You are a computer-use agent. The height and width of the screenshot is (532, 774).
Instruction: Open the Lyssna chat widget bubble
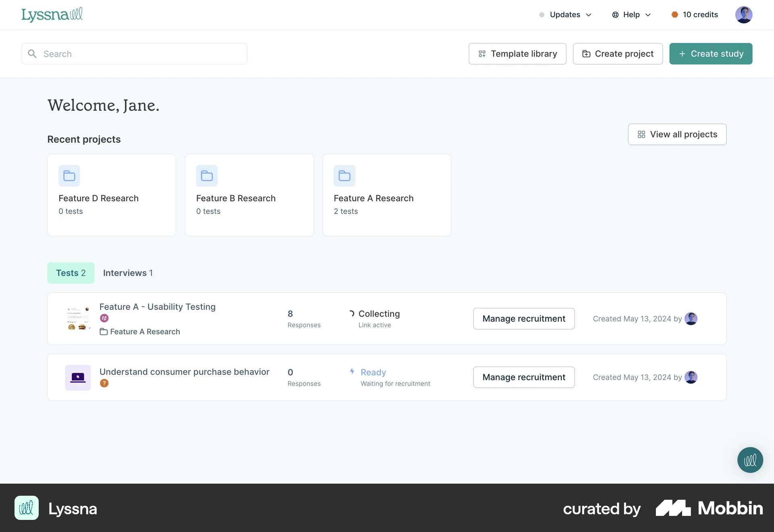click(750, 460)
